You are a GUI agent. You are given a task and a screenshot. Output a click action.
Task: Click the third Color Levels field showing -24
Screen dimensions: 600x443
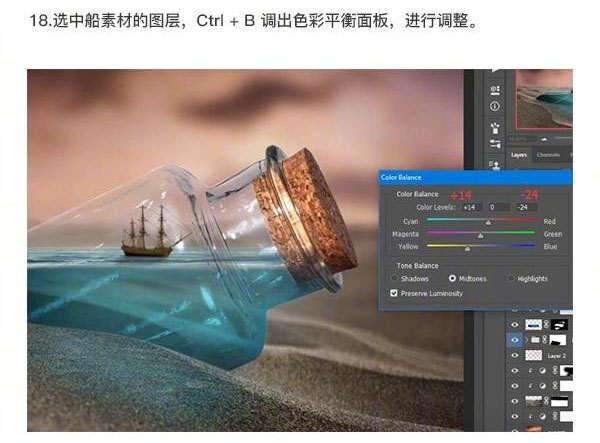click(527, 207)
